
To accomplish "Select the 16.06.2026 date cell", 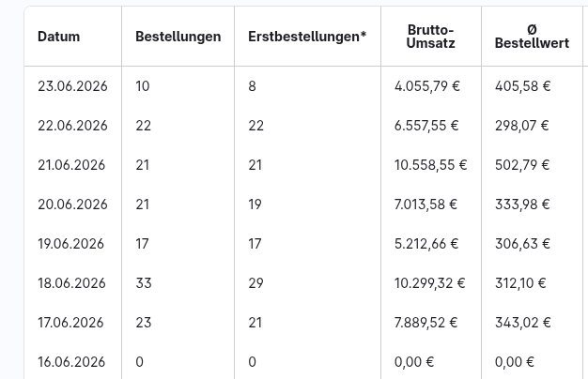I will click(72, 362).
